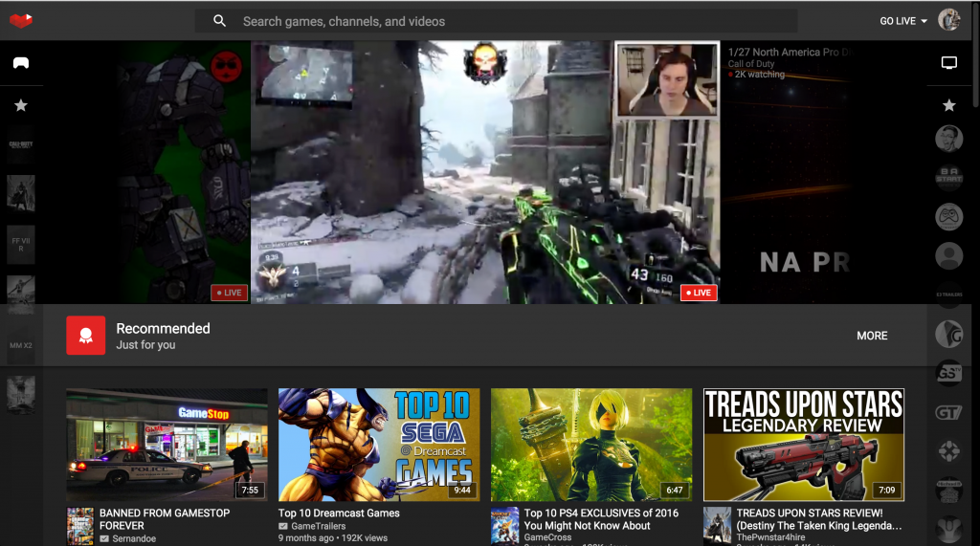Click the TREADS UPON STARS REVIEW title
The width and height of the screenshot is (980, 546).
[819, 519]
